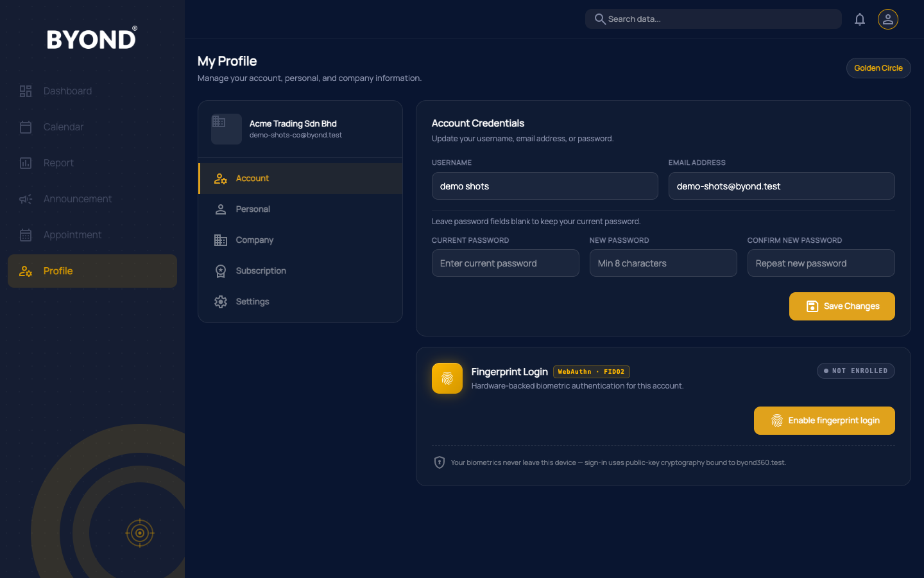The image size is (924, 578).
Task: Switch to the Personal tab
Action: 300,209
